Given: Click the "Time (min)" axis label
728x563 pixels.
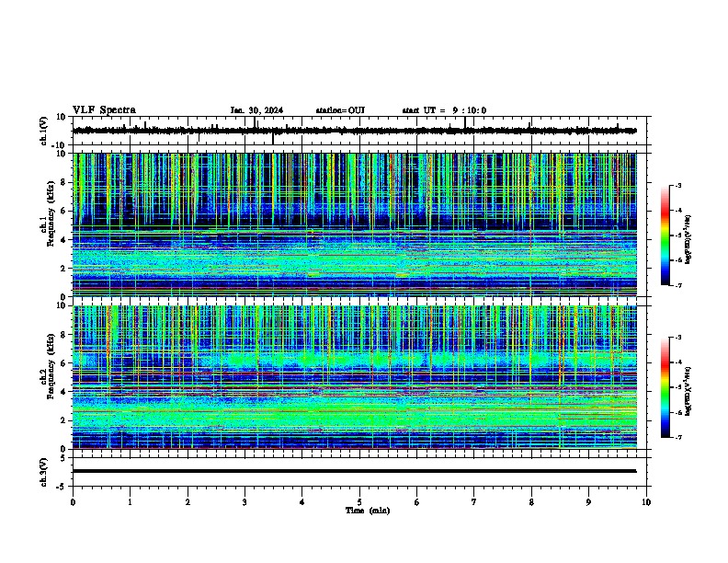Looking at the screenshot, I should [368, 511].
